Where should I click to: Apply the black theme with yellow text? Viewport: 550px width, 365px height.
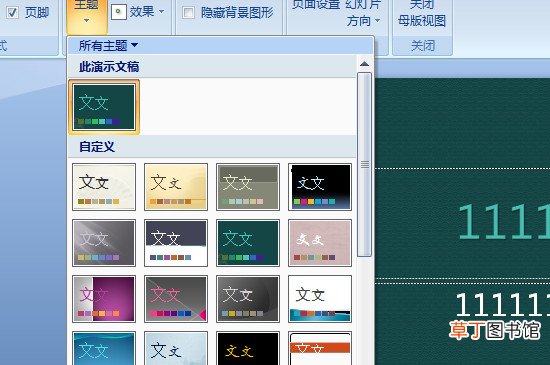point(248,349)
